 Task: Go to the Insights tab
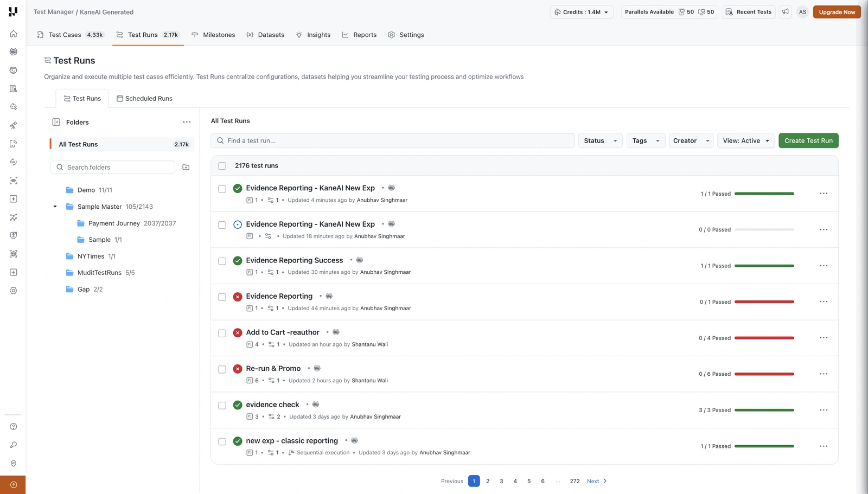coord(313,35)
